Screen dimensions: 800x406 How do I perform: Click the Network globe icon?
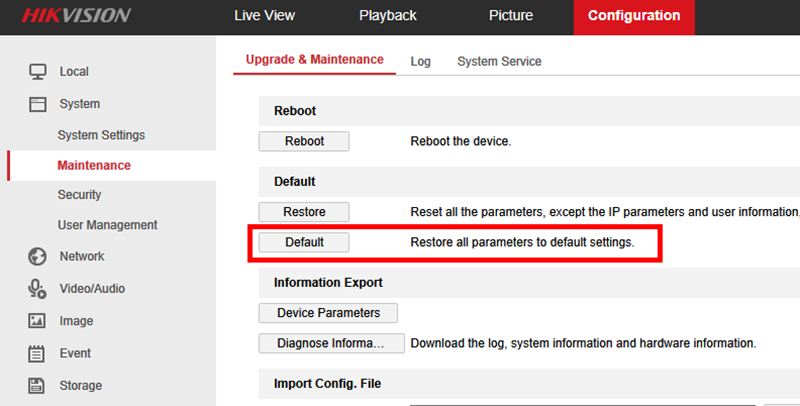coord(38,257)
